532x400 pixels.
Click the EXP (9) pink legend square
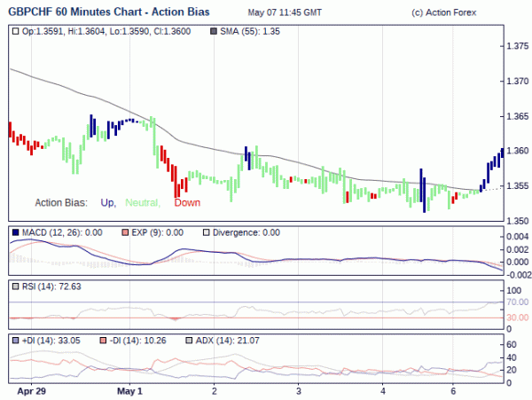[125, 232]
